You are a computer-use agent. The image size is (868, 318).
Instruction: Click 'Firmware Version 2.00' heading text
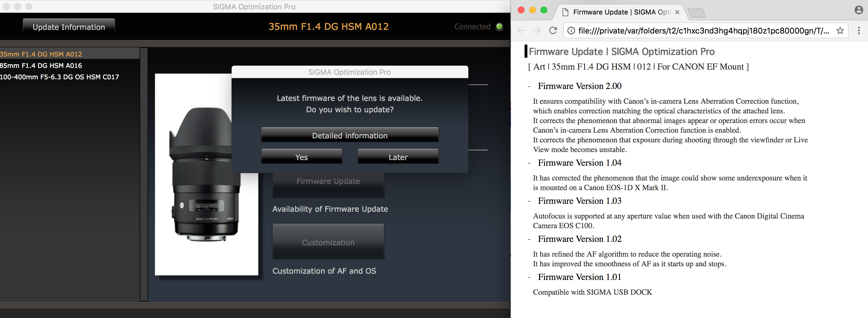(x=580, y=86)
